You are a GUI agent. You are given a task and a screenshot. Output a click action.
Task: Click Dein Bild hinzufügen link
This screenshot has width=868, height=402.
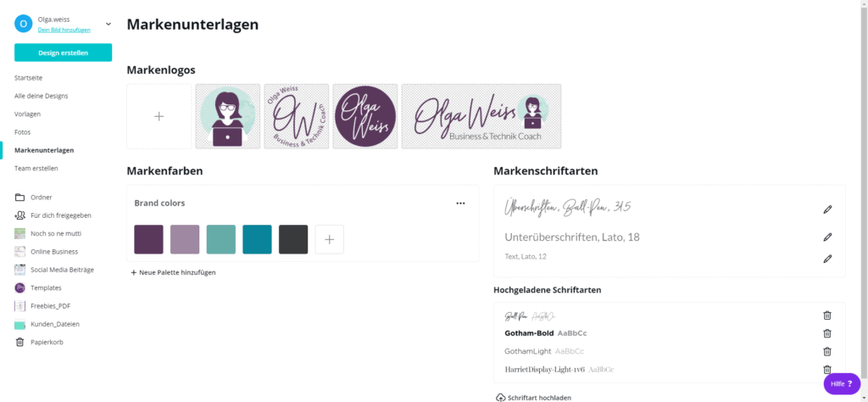[x=64, y=30]
